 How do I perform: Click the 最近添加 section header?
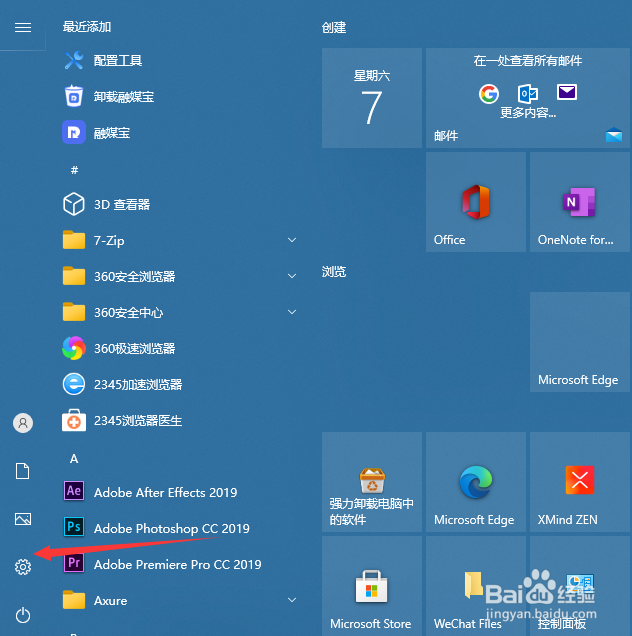[x=87, y=27]
